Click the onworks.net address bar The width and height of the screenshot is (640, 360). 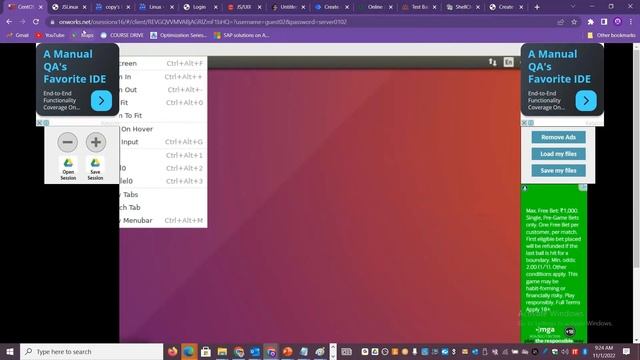click(302, 22)
